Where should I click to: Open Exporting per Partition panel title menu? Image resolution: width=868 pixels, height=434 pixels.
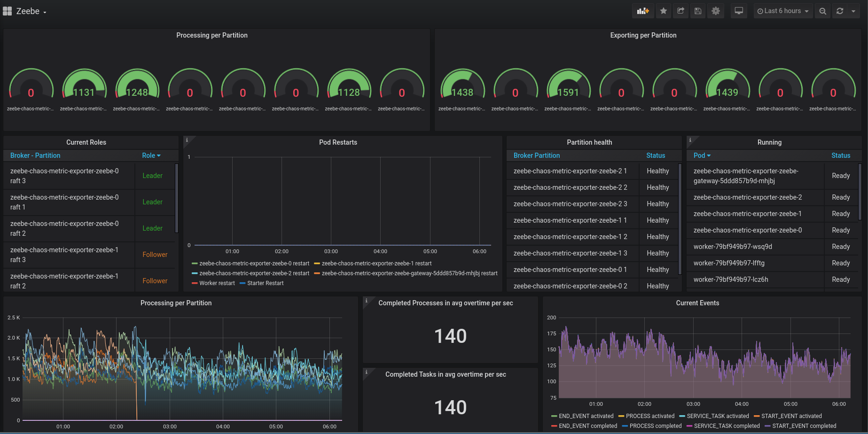click(x=643, y=35)
